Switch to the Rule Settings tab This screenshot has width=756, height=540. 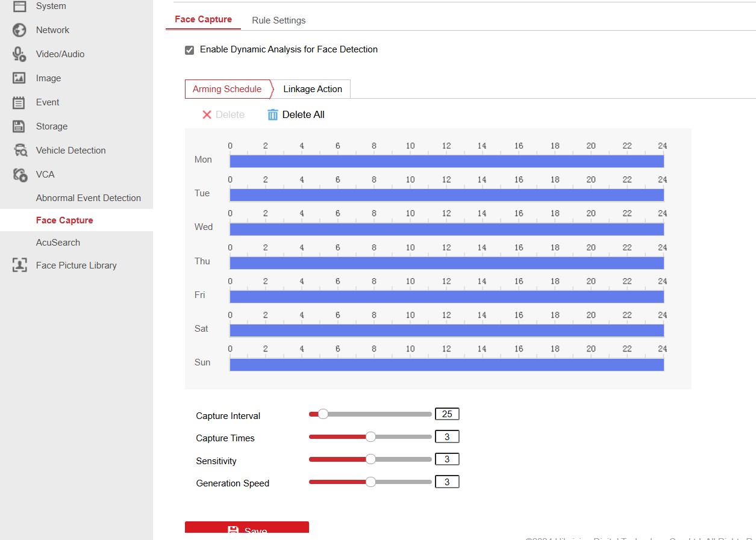[x=278, y=20]
